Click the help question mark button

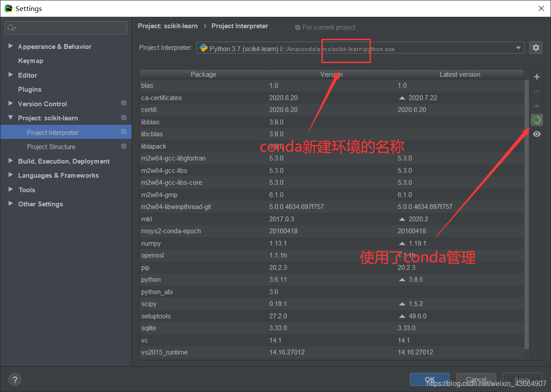15,379
